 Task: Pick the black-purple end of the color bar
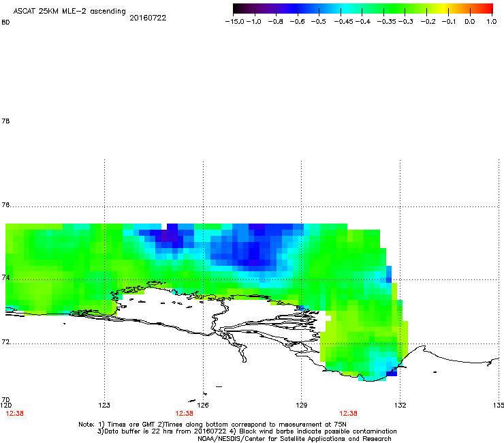[240, 8]
